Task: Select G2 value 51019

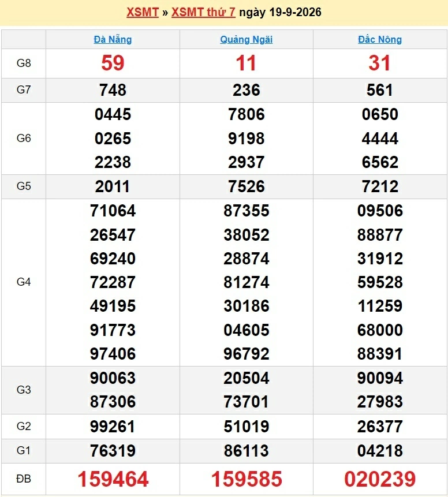Action: coord(247,427)
